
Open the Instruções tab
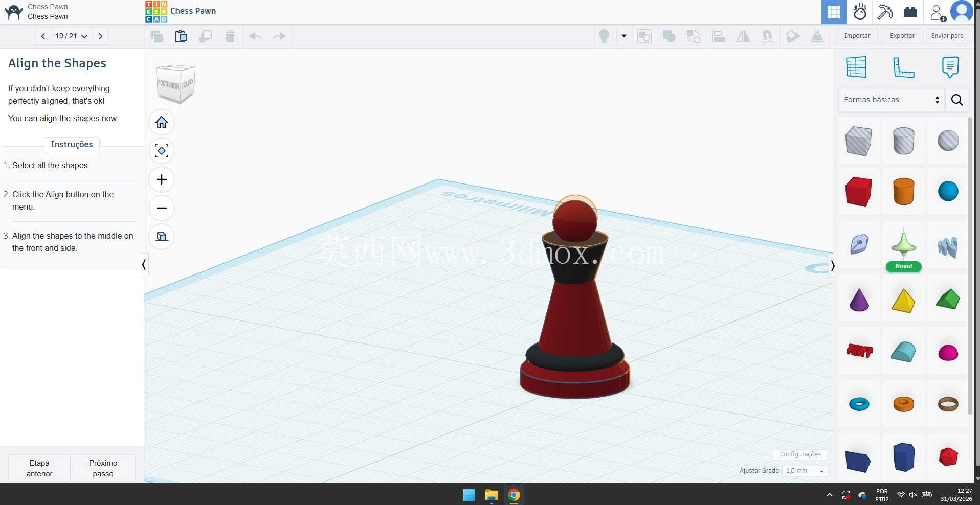pos(72,145)
